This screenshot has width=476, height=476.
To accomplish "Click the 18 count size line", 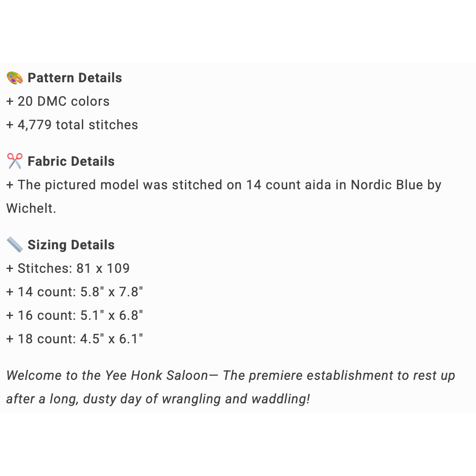I will coord(75,339).
